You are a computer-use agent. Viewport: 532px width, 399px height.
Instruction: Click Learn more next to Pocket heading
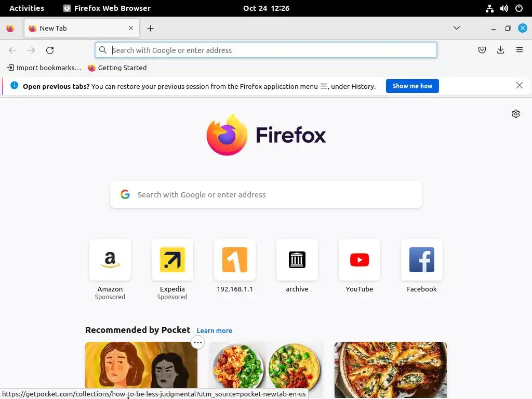[215, 331]
